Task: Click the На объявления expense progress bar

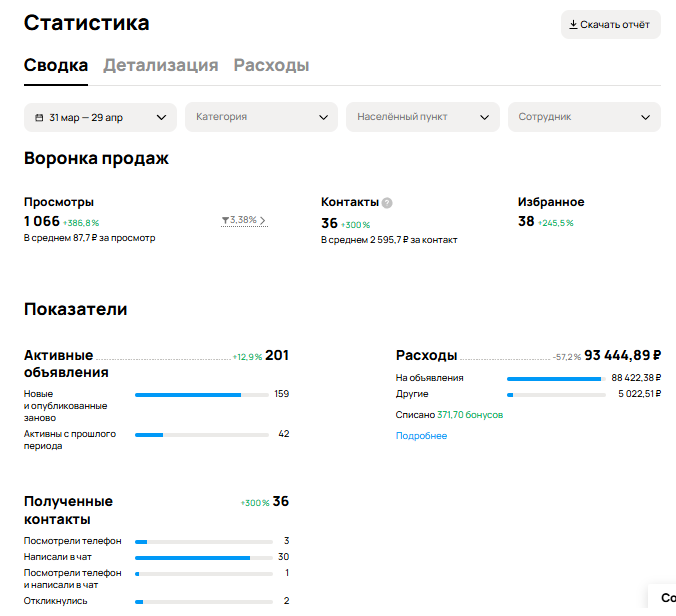Action: pos(554,379)
